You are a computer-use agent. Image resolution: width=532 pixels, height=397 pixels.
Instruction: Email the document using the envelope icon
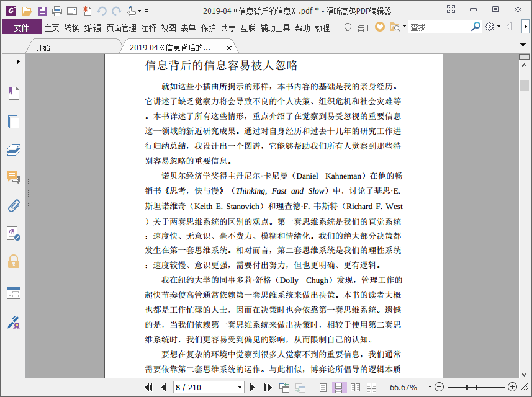pyautogui.click(x=72, y=12)
